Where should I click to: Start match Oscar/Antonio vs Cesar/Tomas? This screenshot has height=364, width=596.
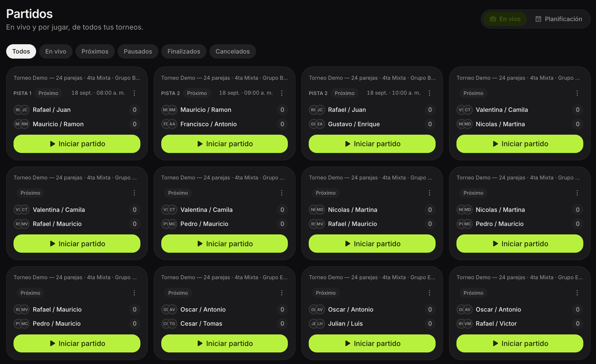224,343
